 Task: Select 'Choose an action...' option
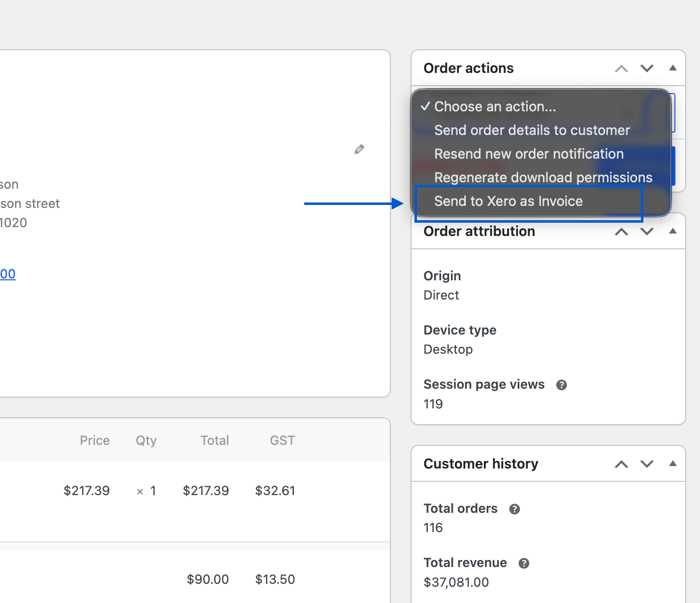541,106
